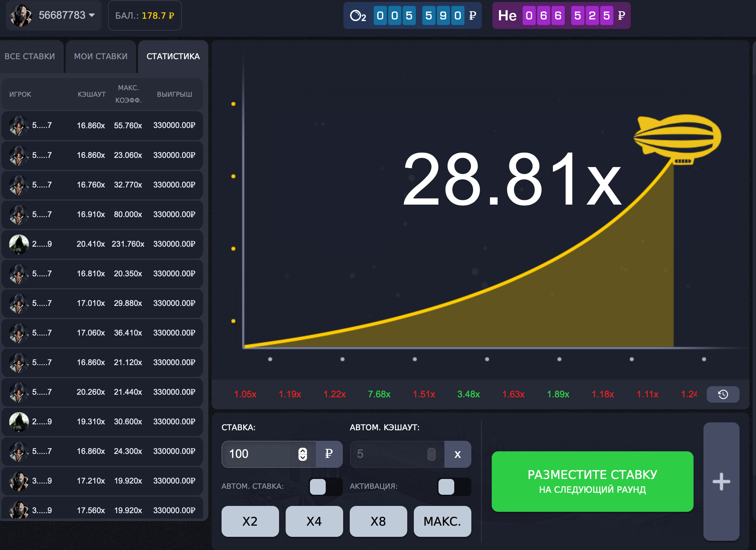756x550 pixels.
Task: Click the x icon beside auto cashout
Action: click(457, 454)
